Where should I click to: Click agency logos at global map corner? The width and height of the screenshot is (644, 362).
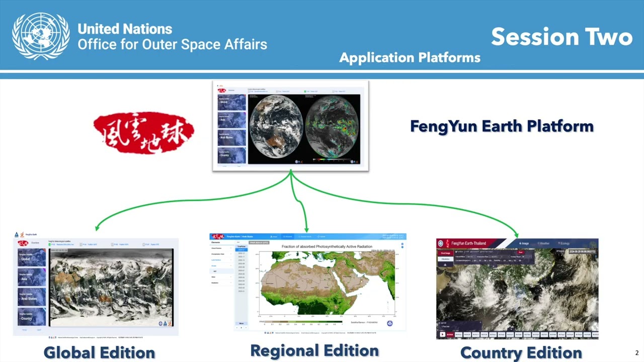pos(165,323)
